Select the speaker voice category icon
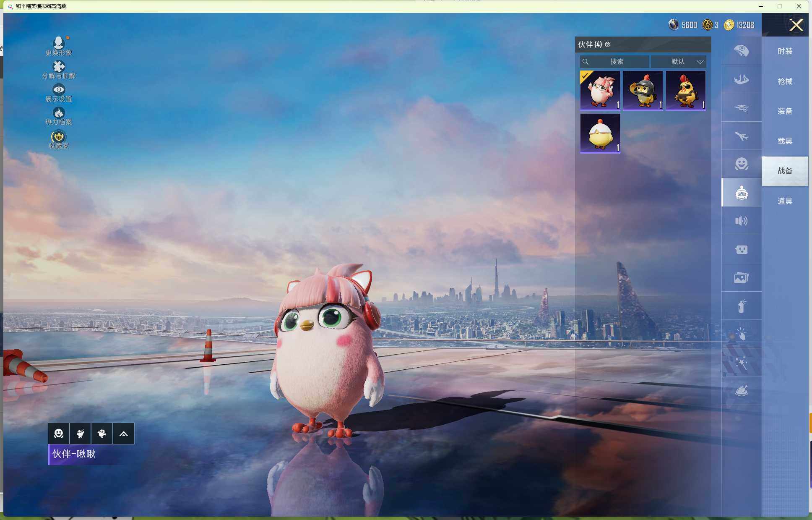 742,221
